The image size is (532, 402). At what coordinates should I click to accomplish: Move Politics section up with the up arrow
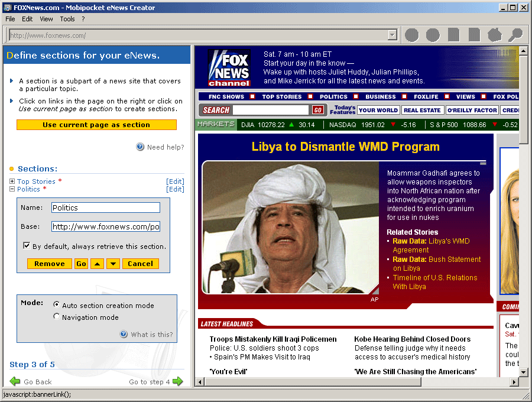(x=98, y=264)
